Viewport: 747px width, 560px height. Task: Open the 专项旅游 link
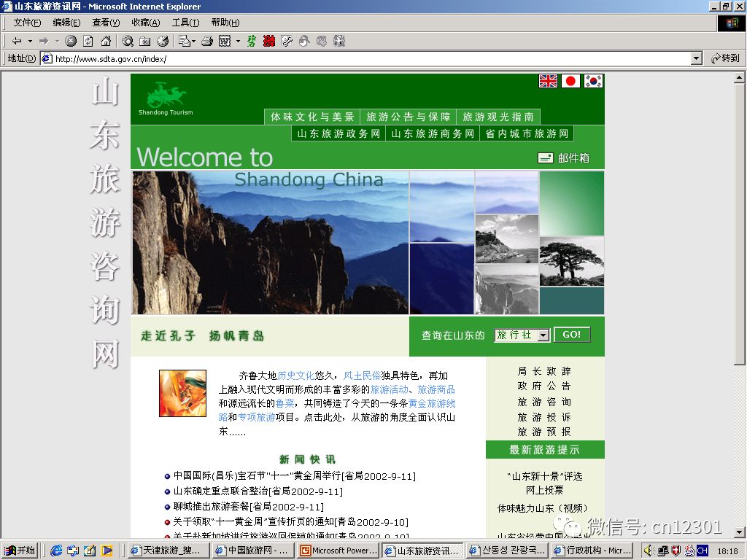(256, 417)
